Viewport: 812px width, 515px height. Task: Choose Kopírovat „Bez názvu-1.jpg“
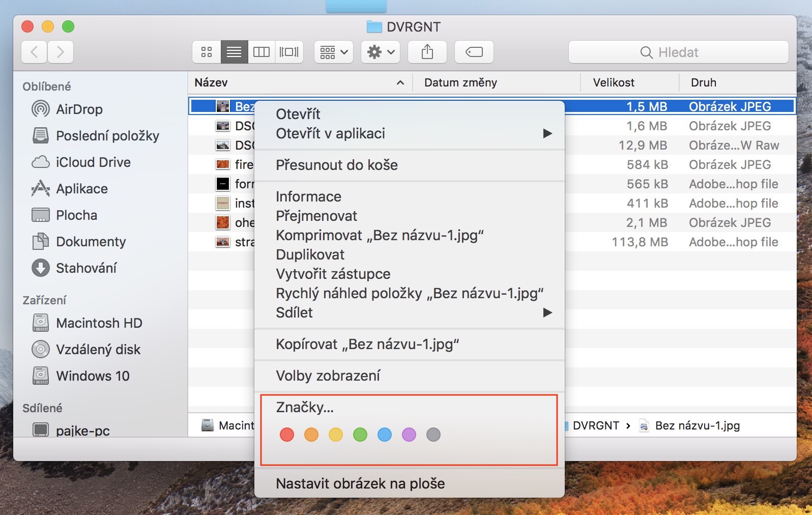coord(410,344)
